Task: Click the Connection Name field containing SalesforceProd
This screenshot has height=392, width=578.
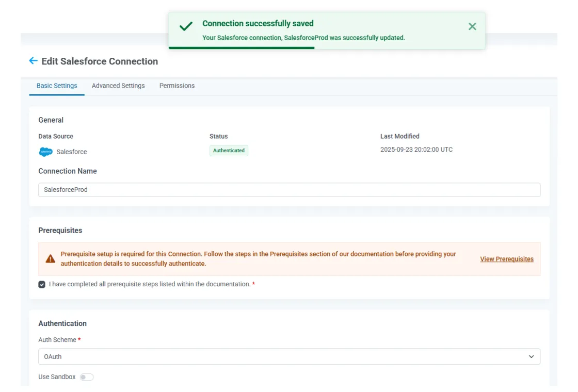Action: [x=289, y=190]
